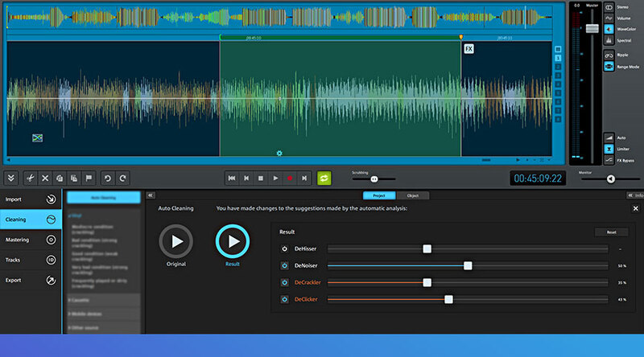
Task: Toggle the DeHisser power button
Action: [x=285, y=248]
